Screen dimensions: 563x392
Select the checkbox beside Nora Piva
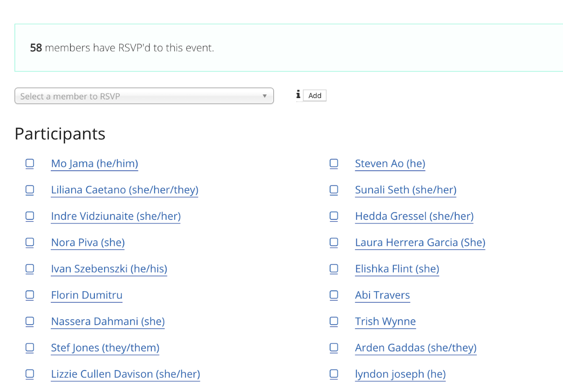[30, 243]
